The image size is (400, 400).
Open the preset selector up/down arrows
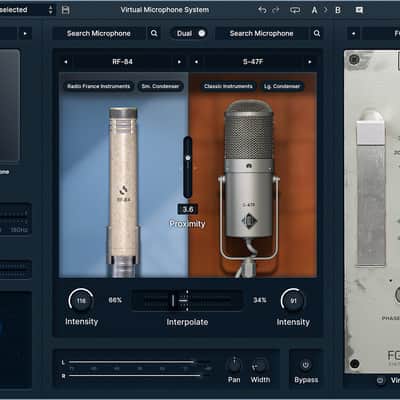[x=50, y=10]
